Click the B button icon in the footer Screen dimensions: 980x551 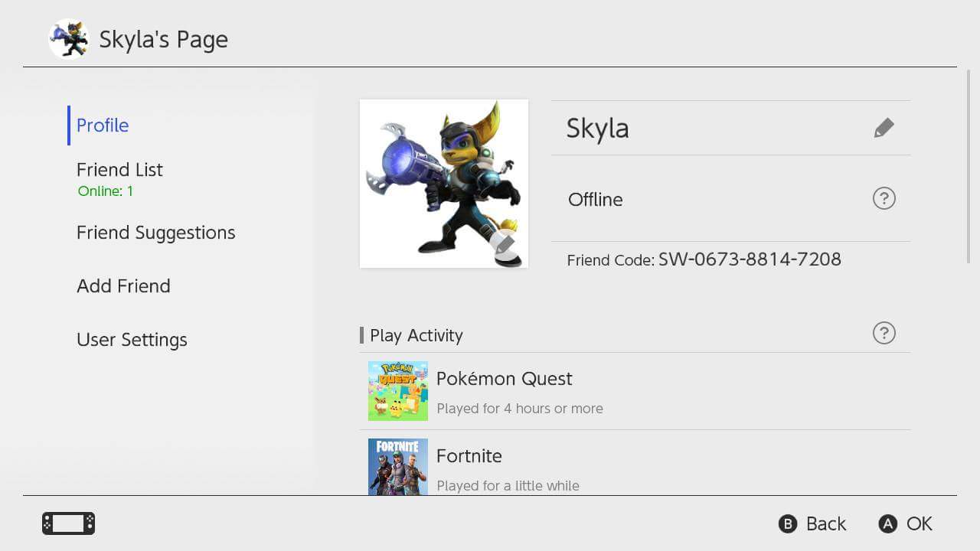[787, 523]
